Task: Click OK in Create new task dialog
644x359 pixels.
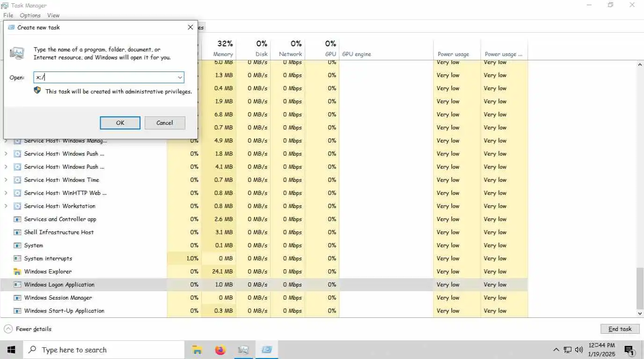Action: 120,123
